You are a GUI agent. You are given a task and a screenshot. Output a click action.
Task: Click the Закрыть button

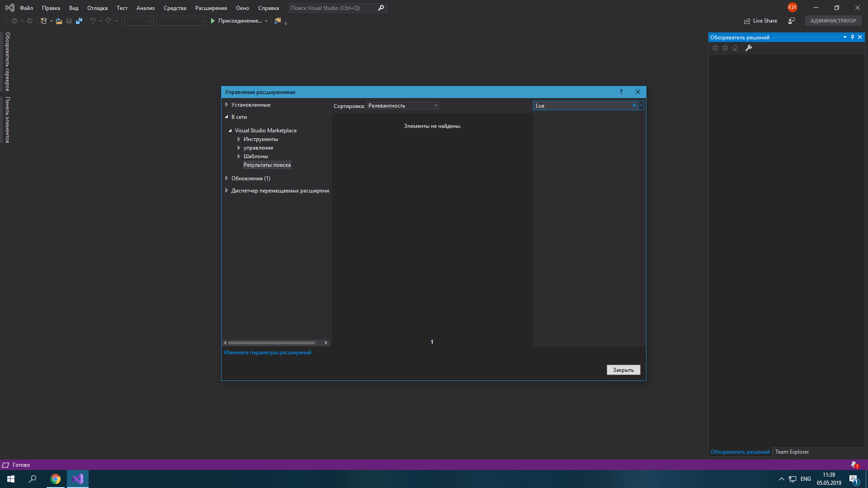623,370
